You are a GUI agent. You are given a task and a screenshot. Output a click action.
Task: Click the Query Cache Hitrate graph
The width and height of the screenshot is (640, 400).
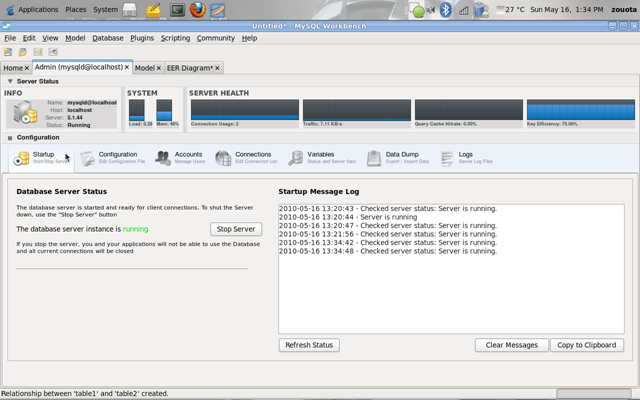point(469,109)
